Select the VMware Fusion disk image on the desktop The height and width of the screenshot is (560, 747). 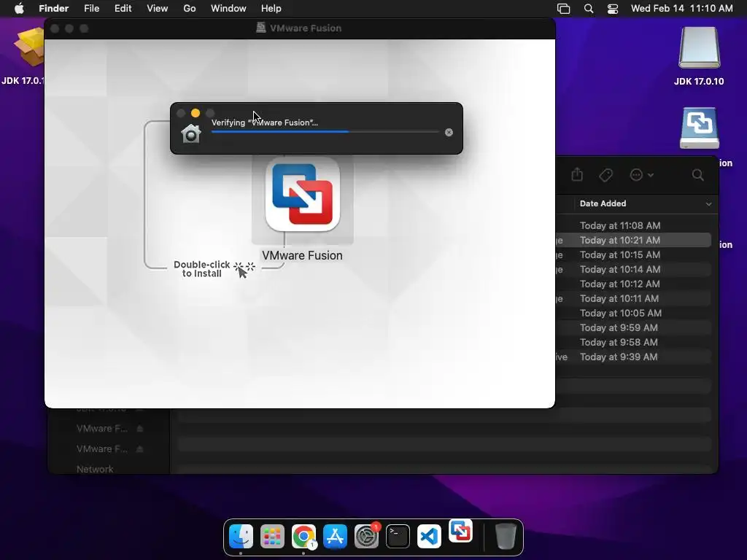700,128
